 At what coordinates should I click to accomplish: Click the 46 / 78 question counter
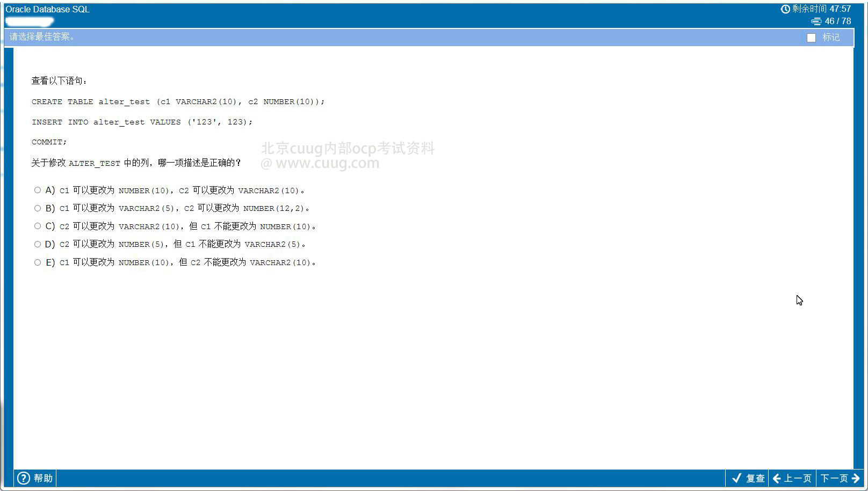click(838, 21)
